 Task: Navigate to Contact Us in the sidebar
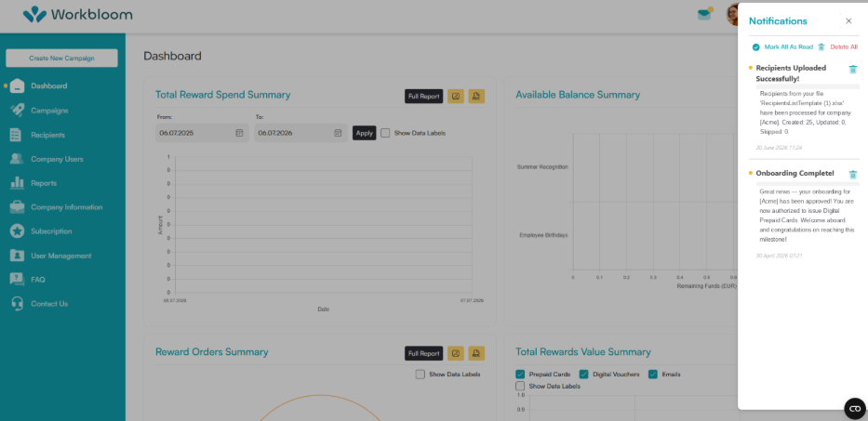point(49,304)
